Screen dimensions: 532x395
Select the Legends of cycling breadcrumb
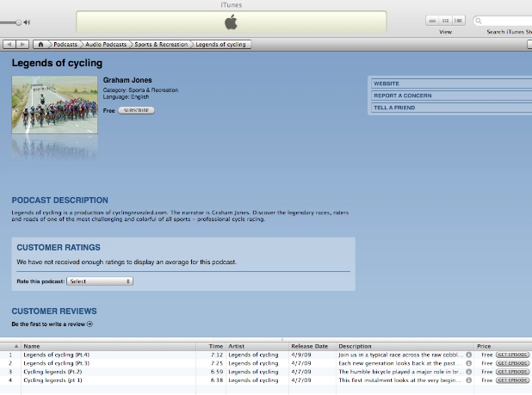coord(220,45)
